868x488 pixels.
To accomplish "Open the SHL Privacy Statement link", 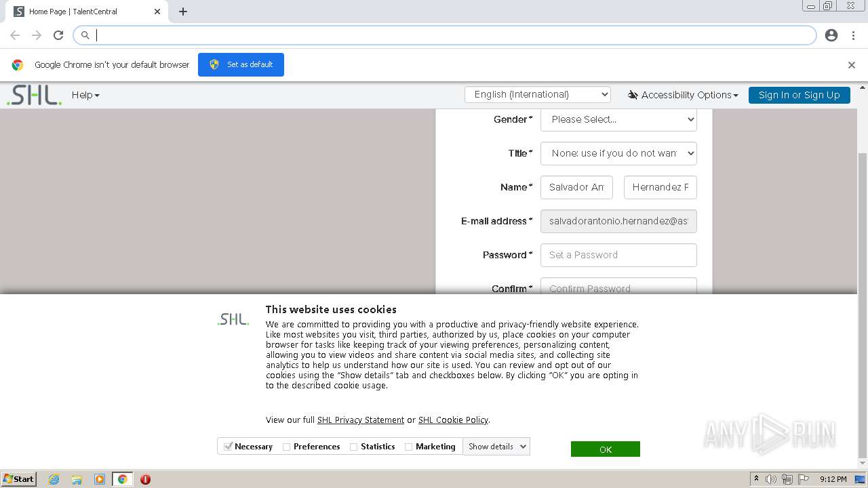I will click(361, 420).
